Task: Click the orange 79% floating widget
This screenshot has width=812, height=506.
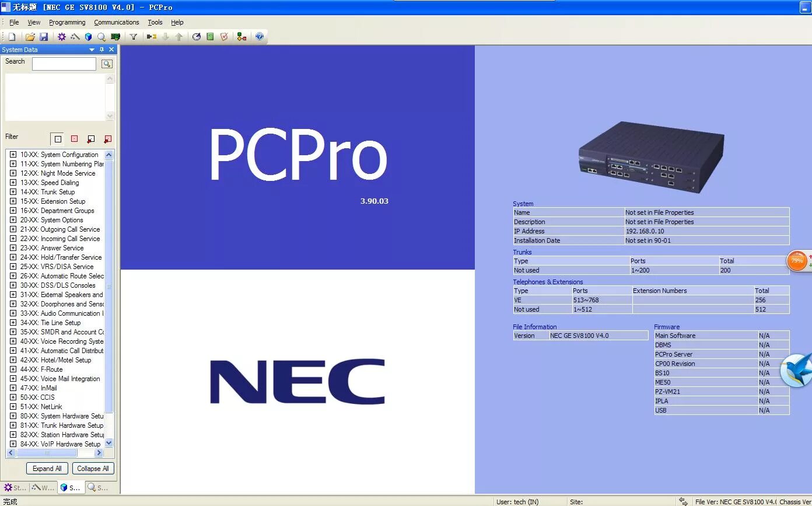Action: pyautogui.click(x=797, y=261)
